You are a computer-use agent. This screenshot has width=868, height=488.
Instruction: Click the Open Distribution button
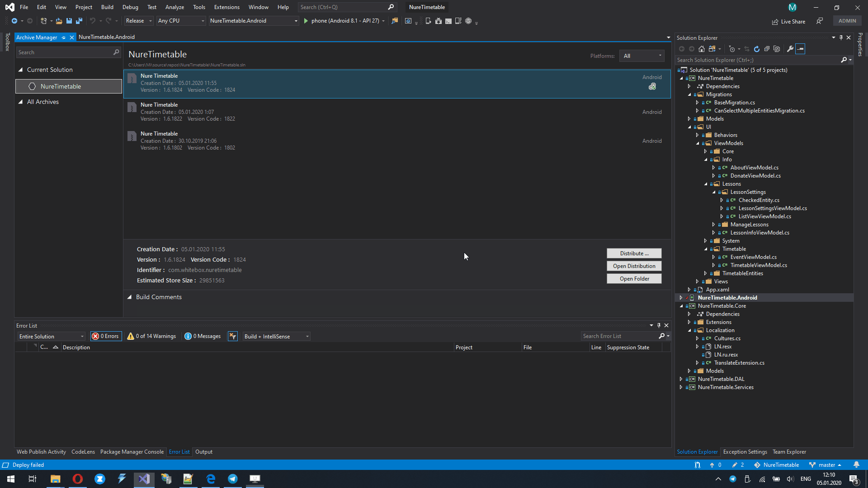point(634,266)
